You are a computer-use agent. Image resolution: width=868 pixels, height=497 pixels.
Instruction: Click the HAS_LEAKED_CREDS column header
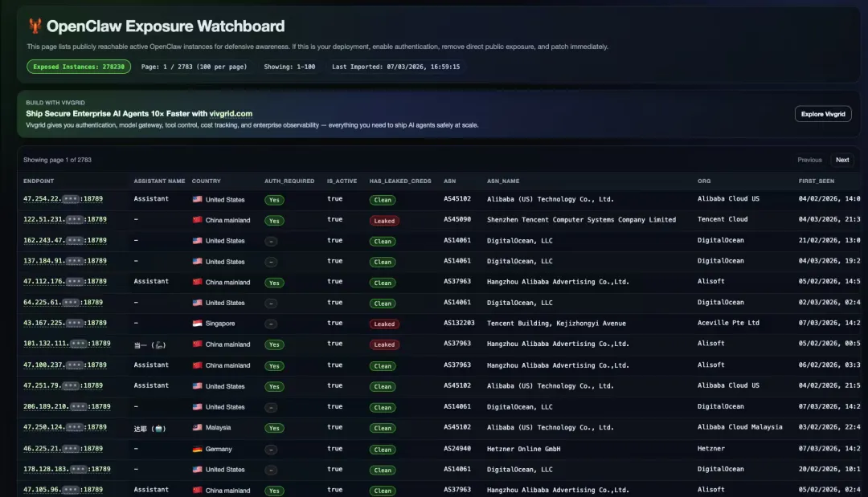pyautogui.click(x=400, y=181)
